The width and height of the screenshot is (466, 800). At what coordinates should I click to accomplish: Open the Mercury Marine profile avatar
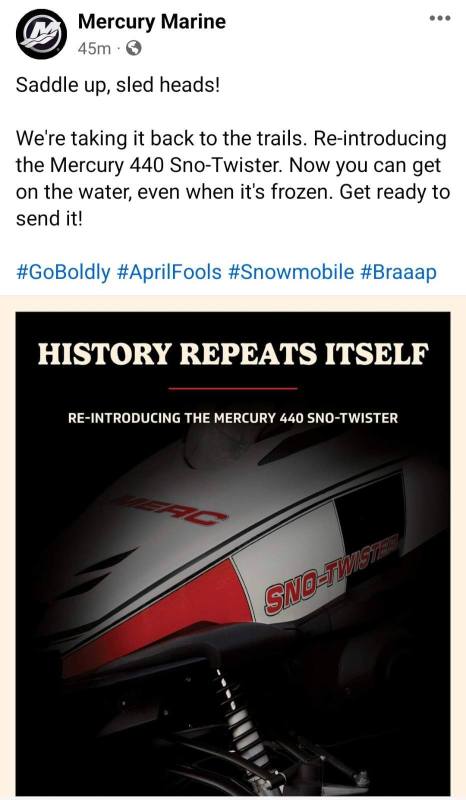[41, 34]
